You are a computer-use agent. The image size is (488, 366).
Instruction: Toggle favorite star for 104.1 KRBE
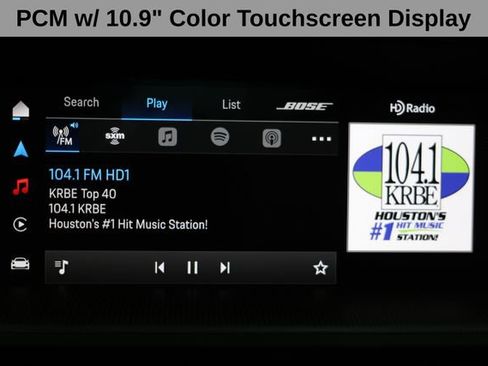tap(320, 268)
